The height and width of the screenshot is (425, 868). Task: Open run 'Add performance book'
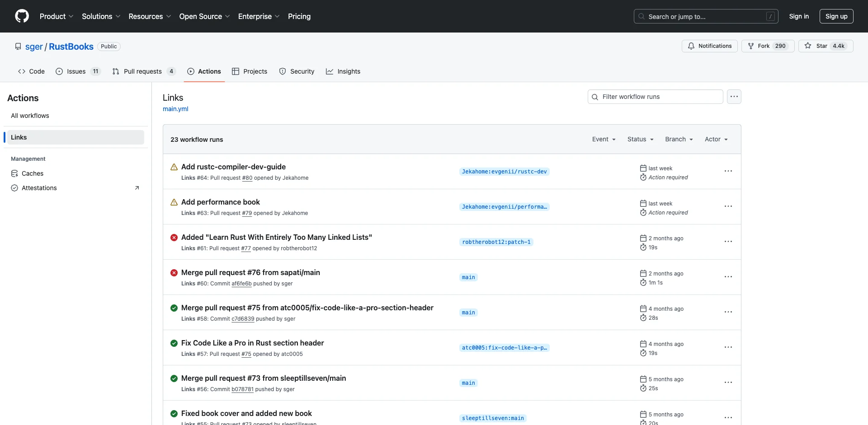[x=221, y=202]
